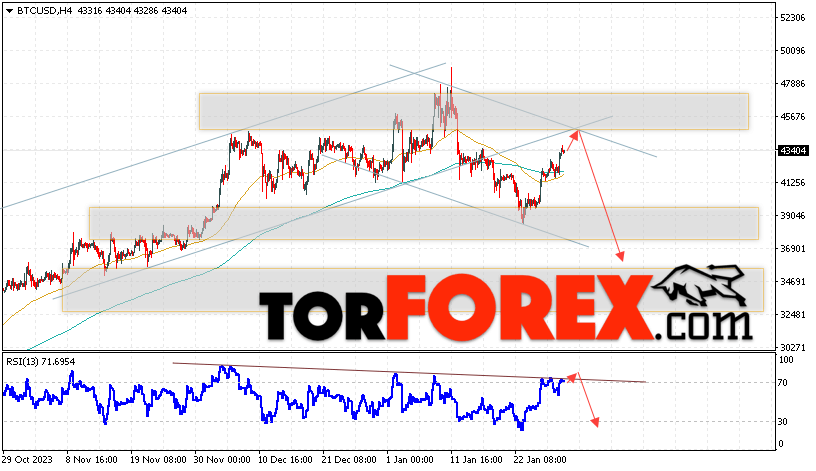Select the 22 Jan 08:00 date label

pyautogui.click(x=540, y=460)
